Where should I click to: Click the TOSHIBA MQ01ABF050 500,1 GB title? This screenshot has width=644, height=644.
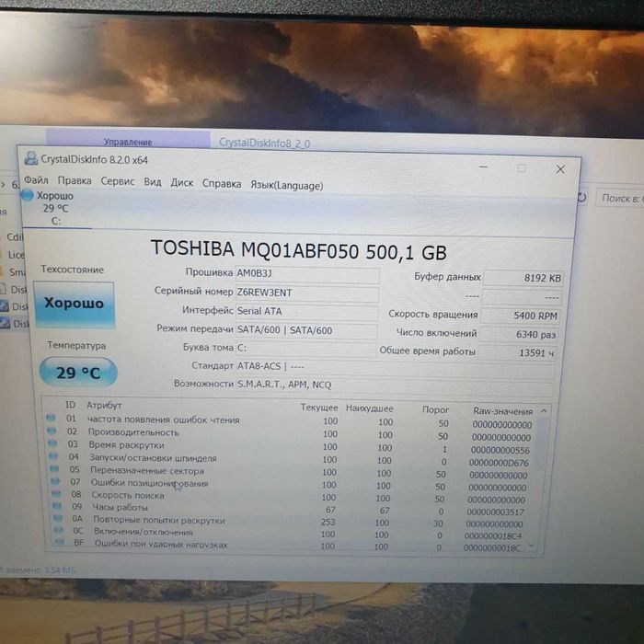(299, 250)
